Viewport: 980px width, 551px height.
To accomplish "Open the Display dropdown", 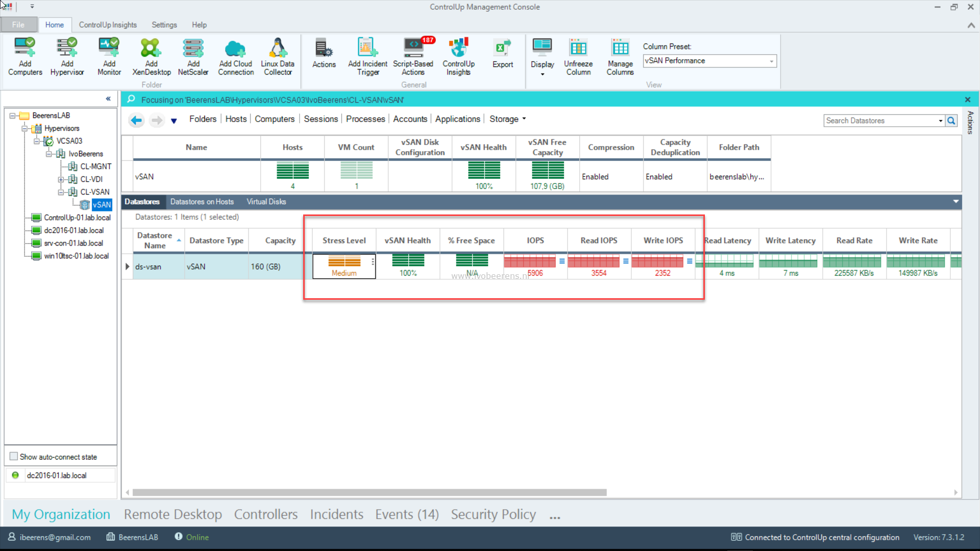I will 542,56.
